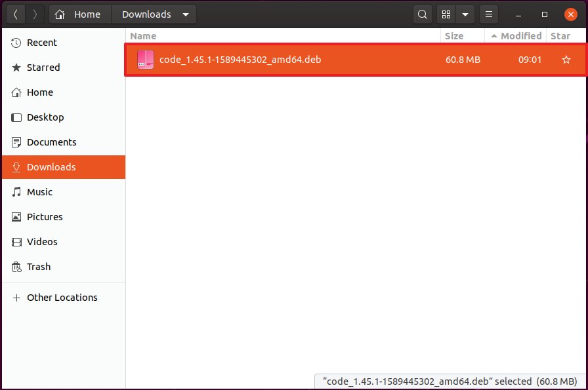The height and width of the screenshot is (390, 588).
Task: Minimize the Files window
Action: coord(518,14)
